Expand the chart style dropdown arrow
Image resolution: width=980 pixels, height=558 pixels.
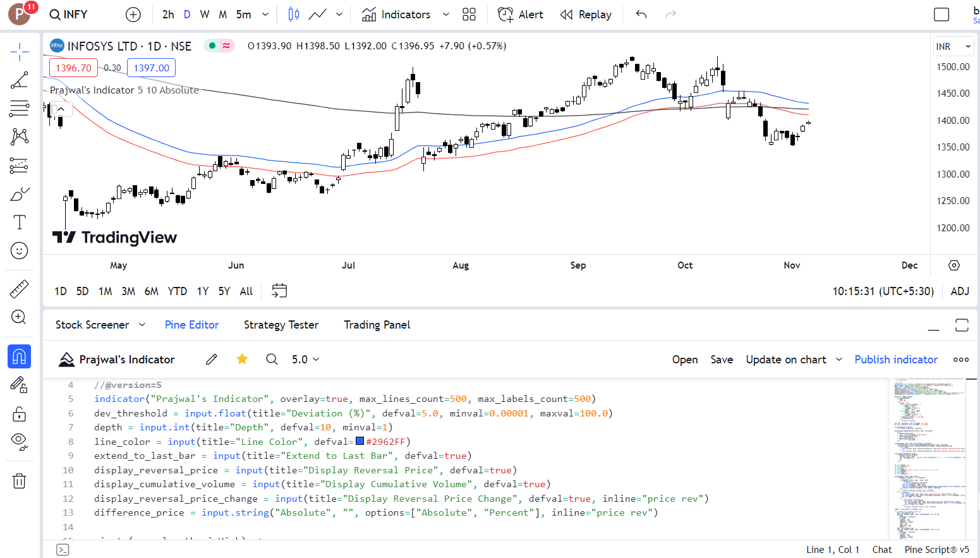coord(339,15)
